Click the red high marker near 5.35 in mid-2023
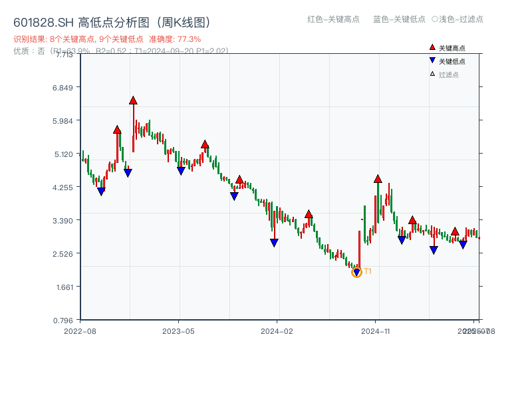 click(x=205, y=144)
